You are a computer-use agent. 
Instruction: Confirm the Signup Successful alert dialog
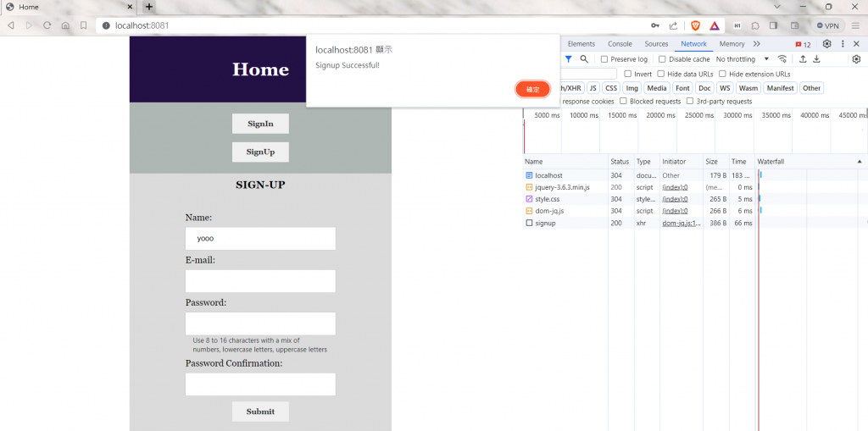click(532, 89)
